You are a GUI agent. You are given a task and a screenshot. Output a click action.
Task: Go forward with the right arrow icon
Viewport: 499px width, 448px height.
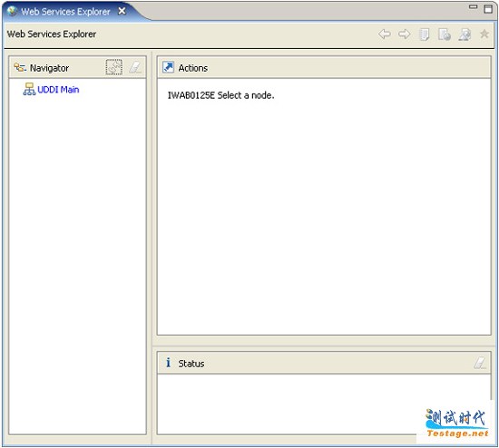point(404,34)
